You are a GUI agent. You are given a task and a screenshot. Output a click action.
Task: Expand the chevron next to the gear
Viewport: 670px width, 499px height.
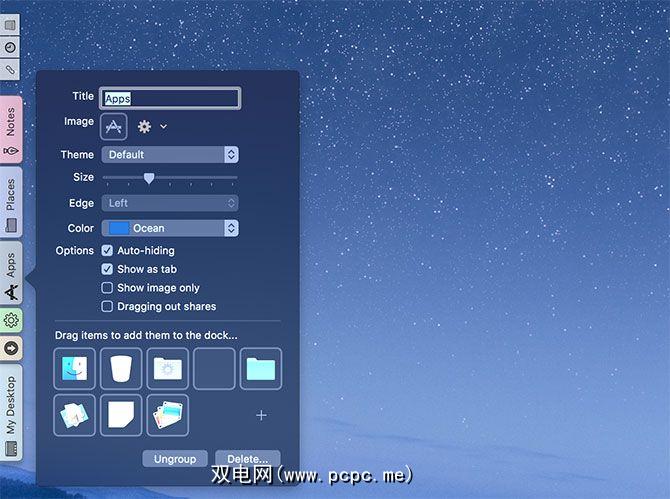pos(163,126)
